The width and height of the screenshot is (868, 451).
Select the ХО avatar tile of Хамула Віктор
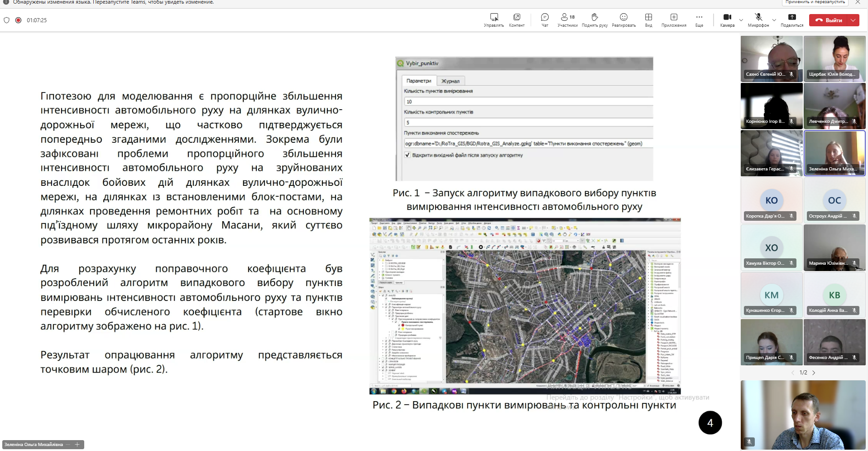[772, 247]
